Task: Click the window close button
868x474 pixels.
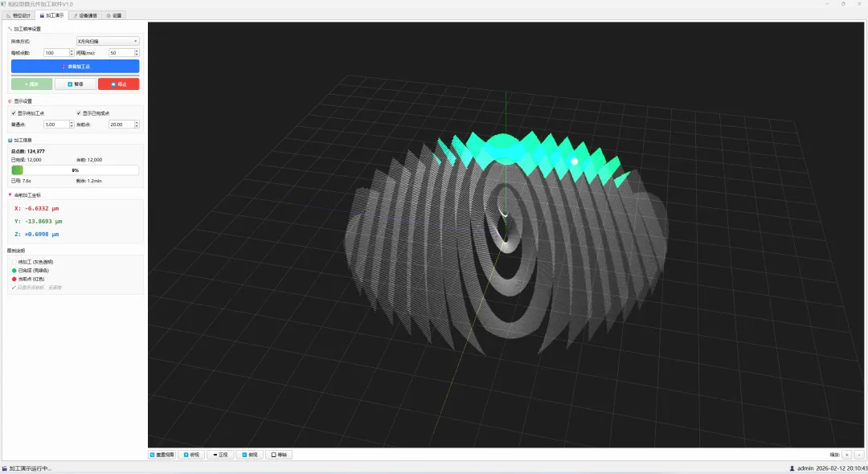Action: tap(859, 4)
